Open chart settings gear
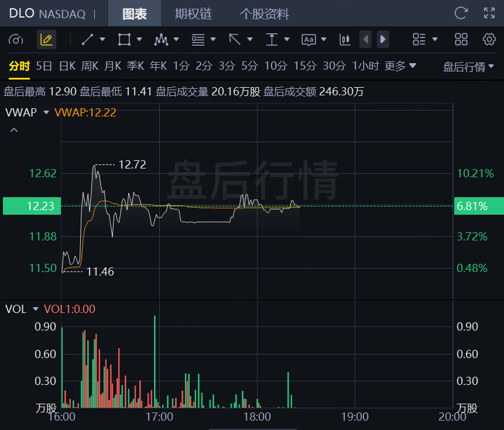This screenshot has width=504, height=430. pyautogui.click(x=489, y=40)
